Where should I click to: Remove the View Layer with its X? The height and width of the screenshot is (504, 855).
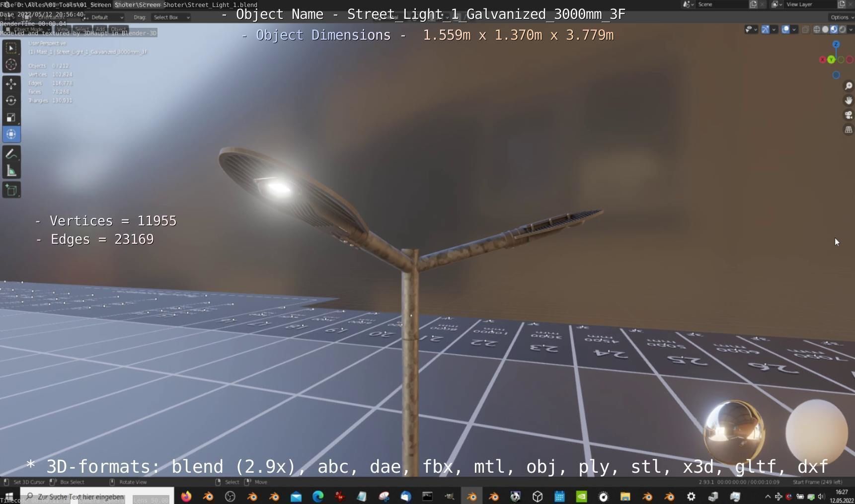pyautogui.click(x=851, y=4)
